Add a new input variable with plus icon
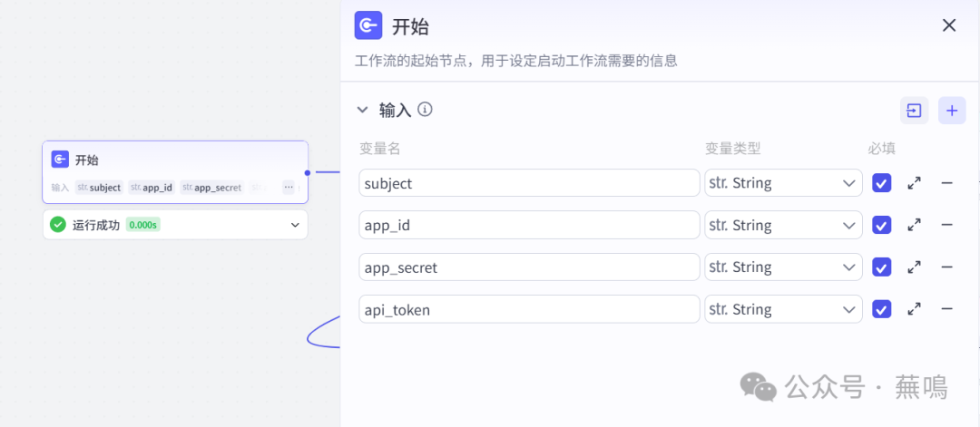Screen dimensions: 980x427 tap(951, 111)
